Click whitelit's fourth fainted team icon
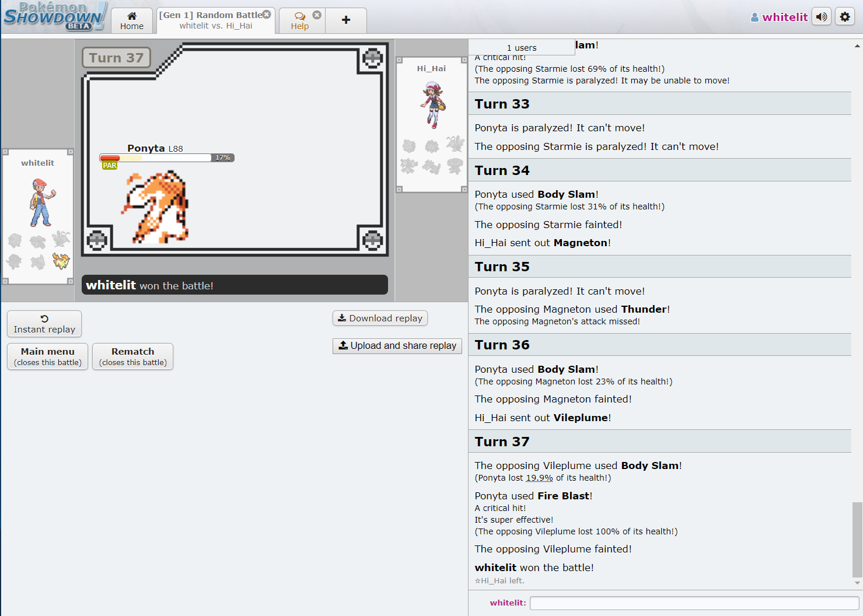The width and height of the screenshot is (863, 616). 15,261
